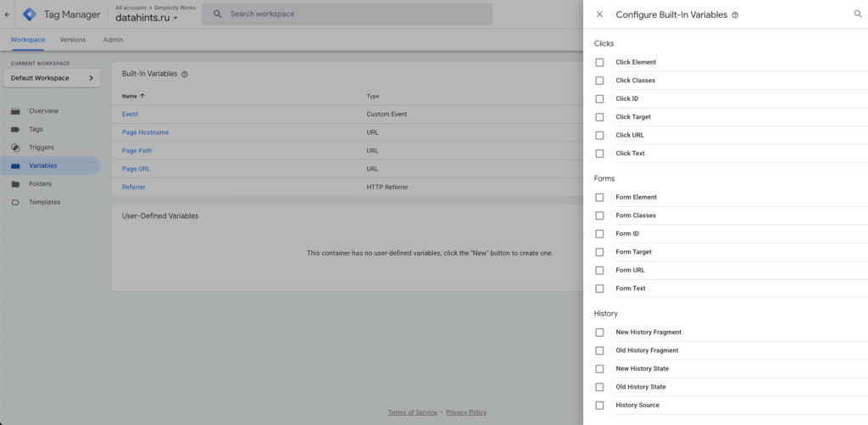Click the HTTP Referrer type cell
This screenshot has width=868, height=425.
coord(387,187)
